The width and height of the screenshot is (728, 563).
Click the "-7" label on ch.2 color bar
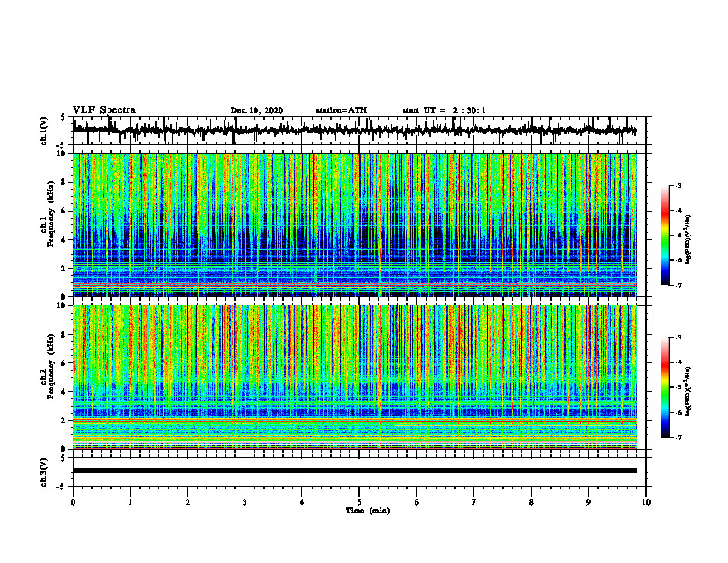(678, 437)
